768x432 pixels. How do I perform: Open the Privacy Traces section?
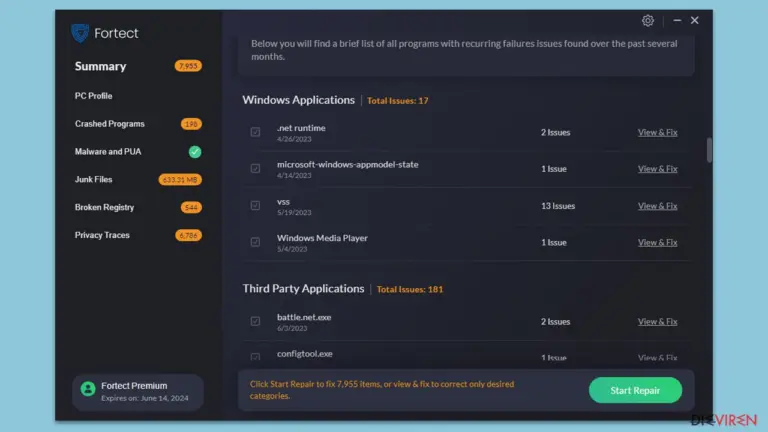coord(102,236)
